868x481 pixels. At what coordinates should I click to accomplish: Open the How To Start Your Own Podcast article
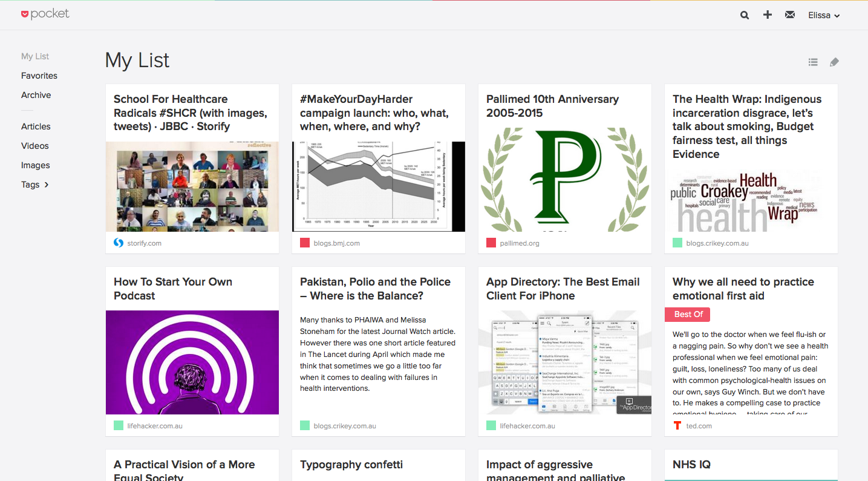coord(173,289)
